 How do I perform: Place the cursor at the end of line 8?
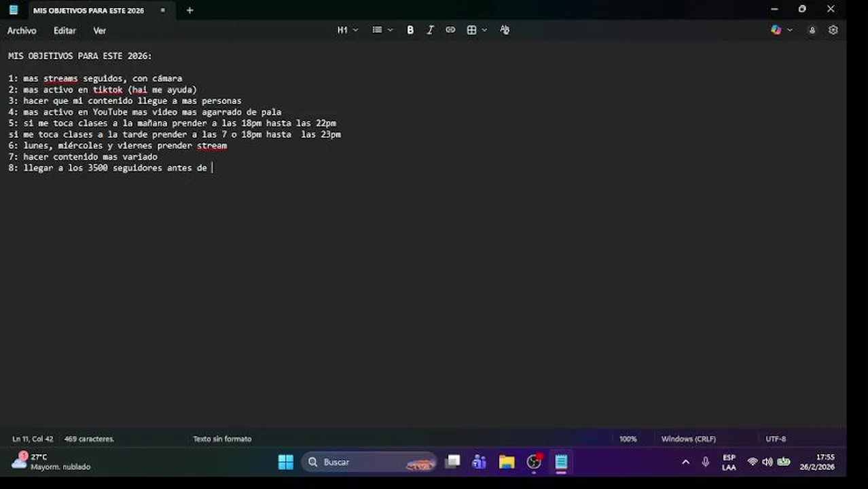coord(212,168)
